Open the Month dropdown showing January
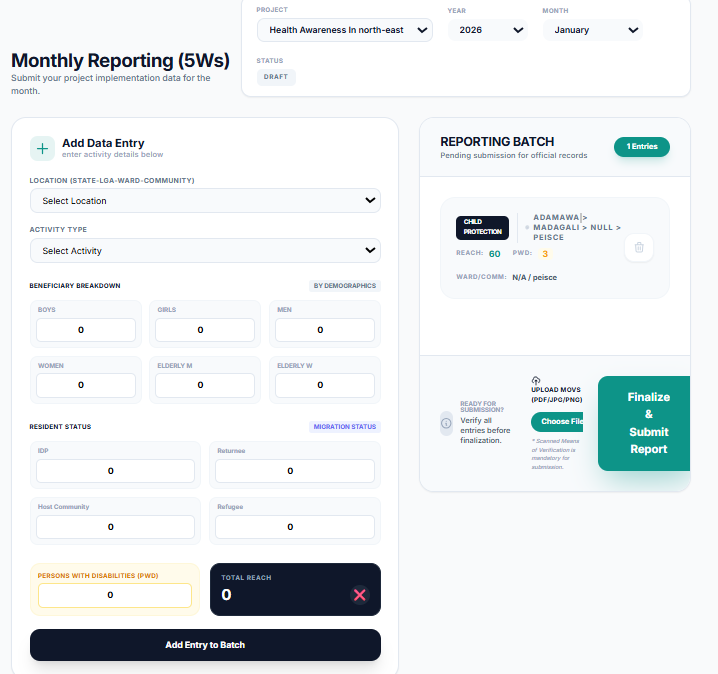Viewport: 718px width, 674px height. tap(593, 30)
